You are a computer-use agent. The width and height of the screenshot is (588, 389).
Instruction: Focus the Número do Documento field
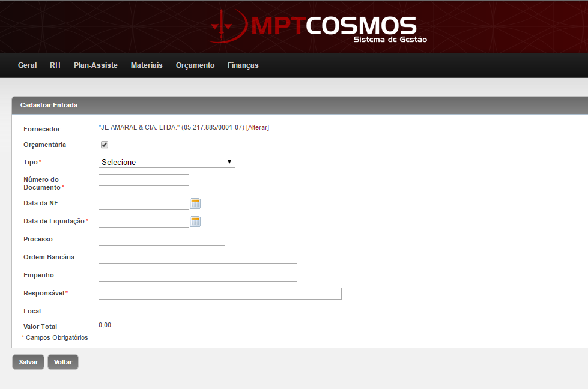tap(144, 180)
